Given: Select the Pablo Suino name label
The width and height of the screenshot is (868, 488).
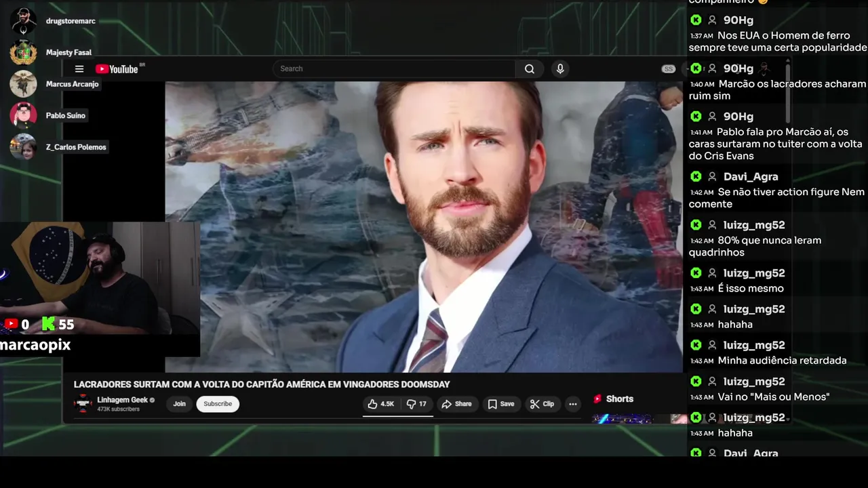Looking at the screenshot, I should click(x=66, y=115).
